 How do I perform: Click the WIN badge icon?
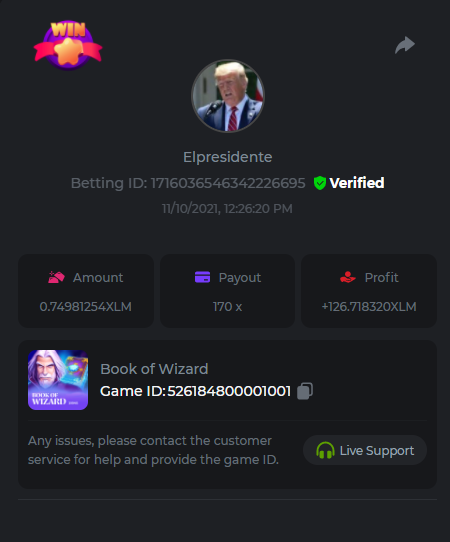click(x=68, y=45)
